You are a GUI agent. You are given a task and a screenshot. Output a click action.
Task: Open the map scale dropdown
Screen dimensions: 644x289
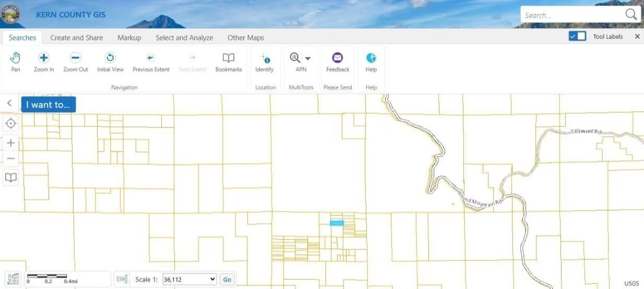(189, 280)
